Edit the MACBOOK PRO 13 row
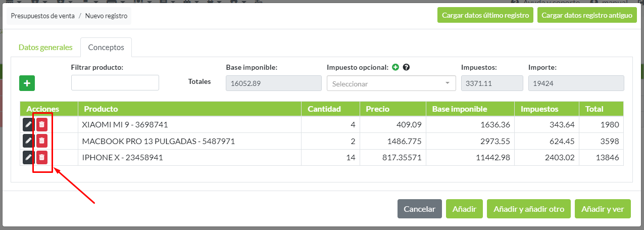This screenshot has width=644, height=230. pos(28,141)
